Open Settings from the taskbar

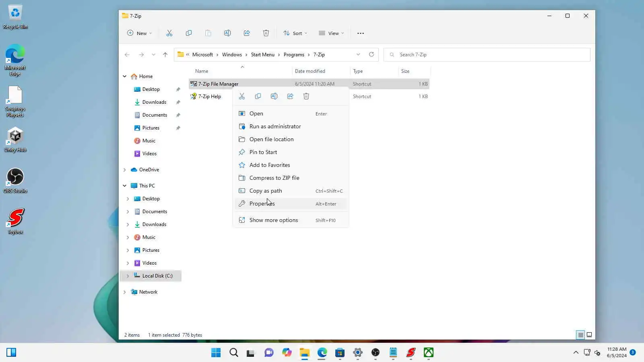(x=357, y=353)
